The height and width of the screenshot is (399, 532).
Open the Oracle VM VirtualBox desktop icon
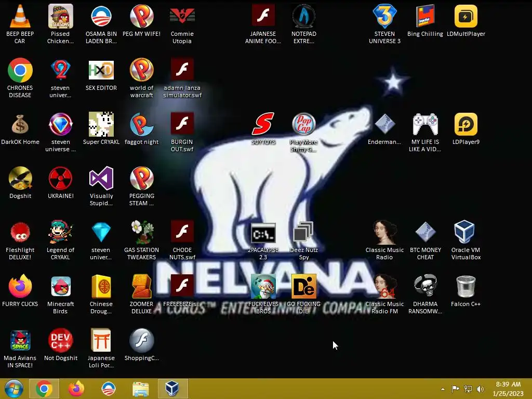(465, 232)
